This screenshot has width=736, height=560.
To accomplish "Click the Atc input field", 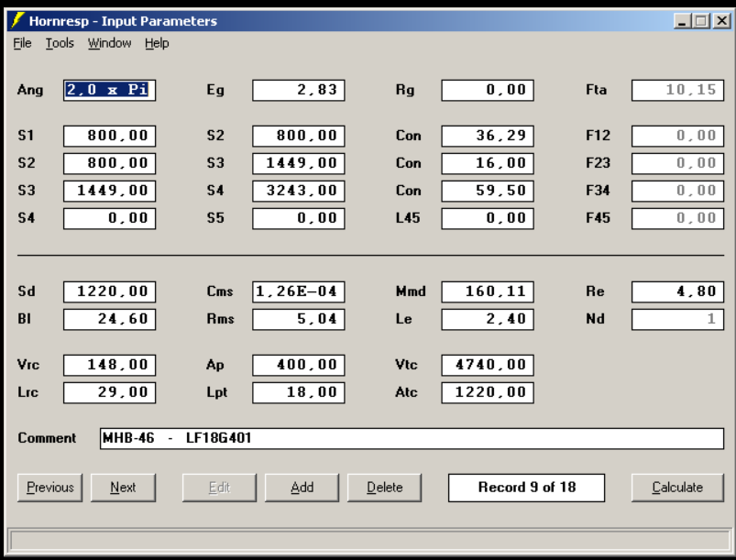I will [488, 393].
